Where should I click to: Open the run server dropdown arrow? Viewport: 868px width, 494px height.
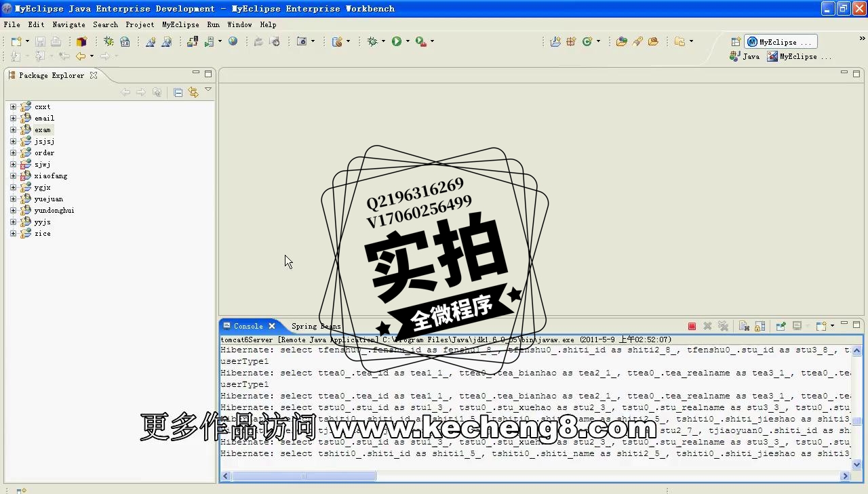tap(220, 41)
